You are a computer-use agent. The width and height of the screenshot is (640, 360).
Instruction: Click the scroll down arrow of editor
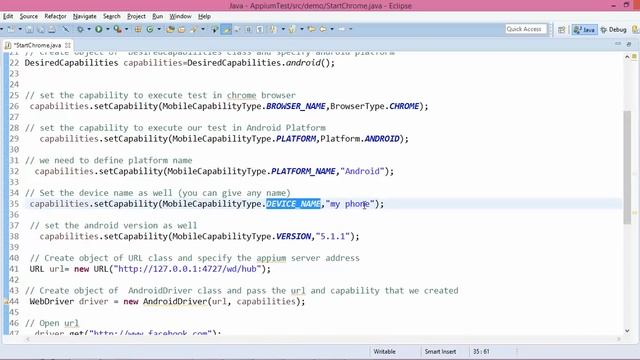point(627,331)
